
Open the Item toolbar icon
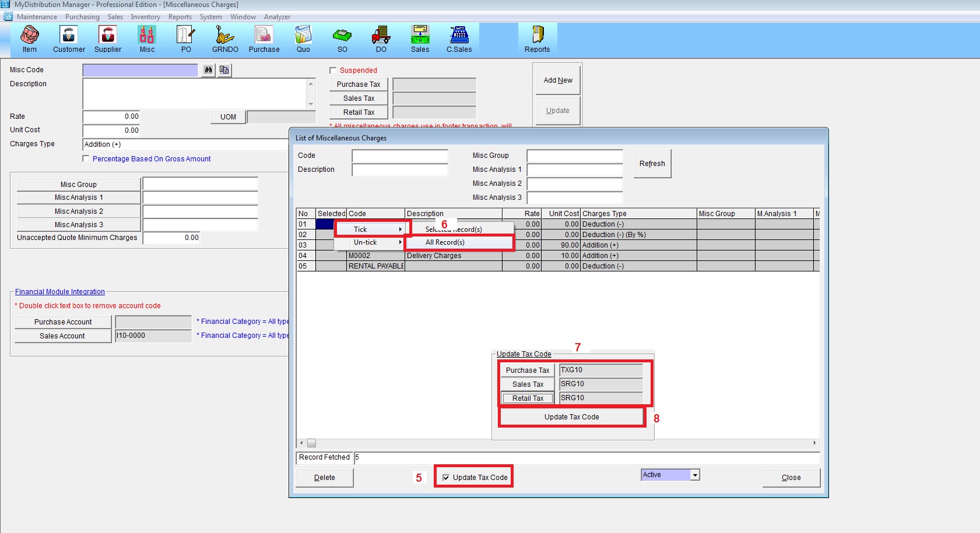(29, 39)
